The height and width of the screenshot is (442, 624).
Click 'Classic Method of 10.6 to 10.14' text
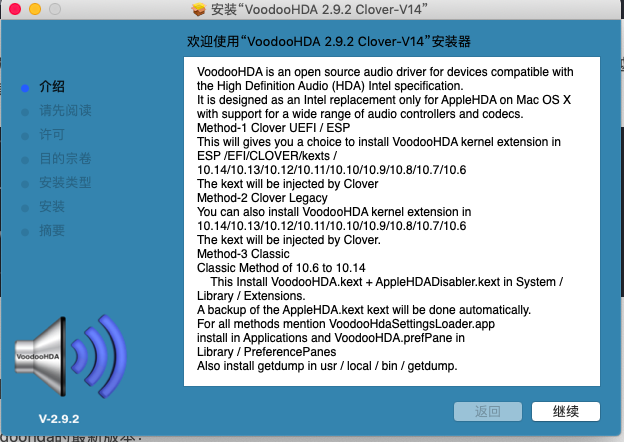point(281,268)
